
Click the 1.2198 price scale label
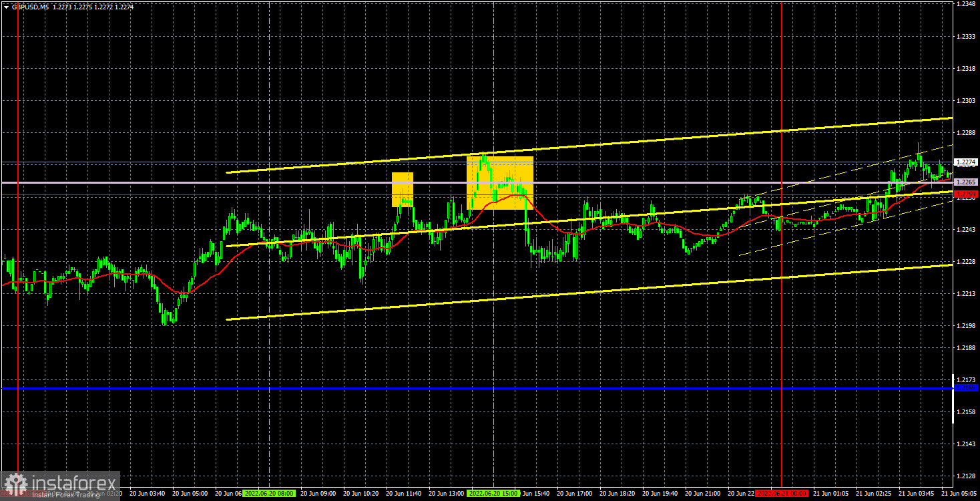pyautogui.click(x=966, y=326)
